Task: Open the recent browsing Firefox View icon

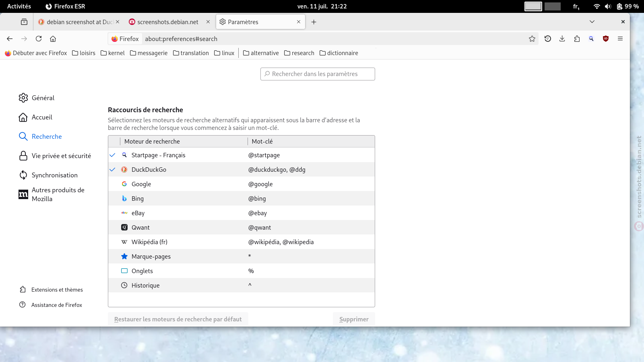Action: coord(24,22)
